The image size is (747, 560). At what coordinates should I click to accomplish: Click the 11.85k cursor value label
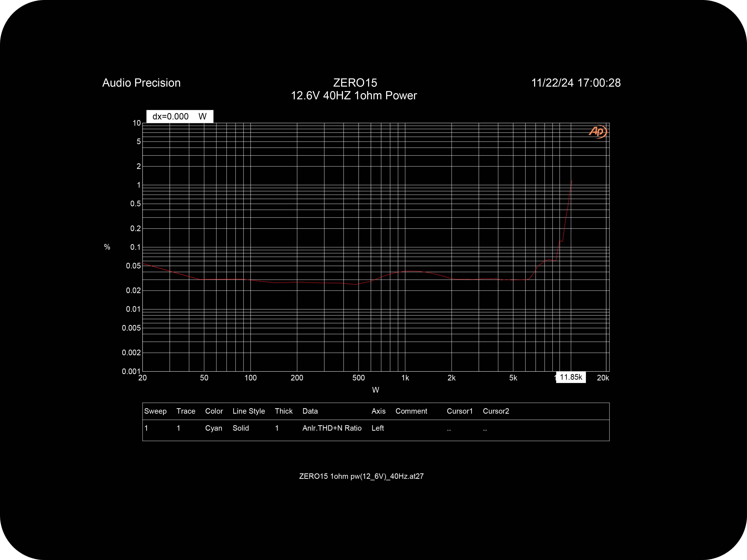(x=571, y=377)
